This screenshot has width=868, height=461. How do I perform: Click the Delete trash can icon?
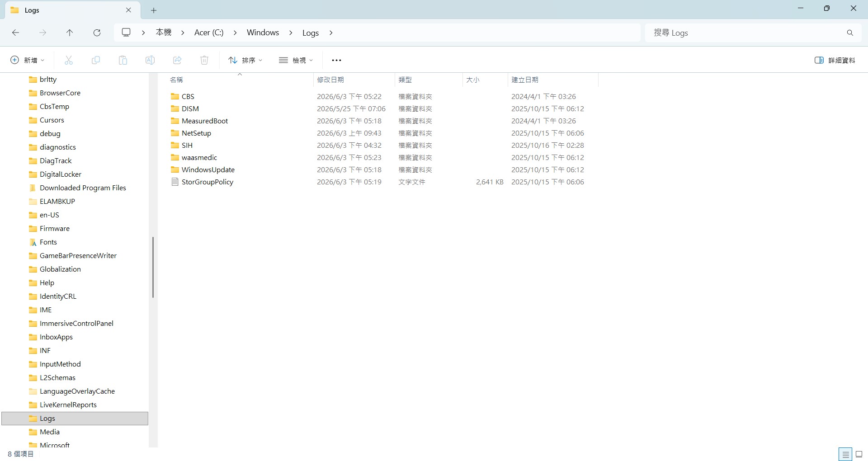[204, 60]
